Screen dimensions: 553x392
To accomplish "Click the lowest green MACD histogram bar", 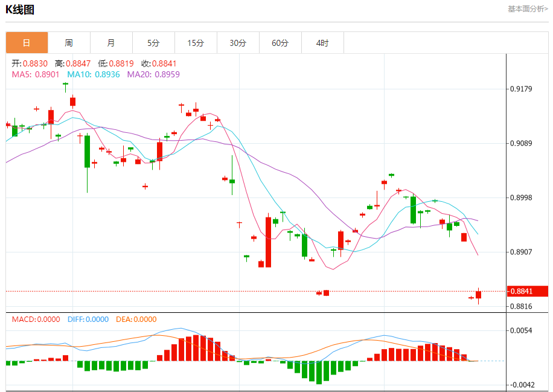I will tap(319, 372).
